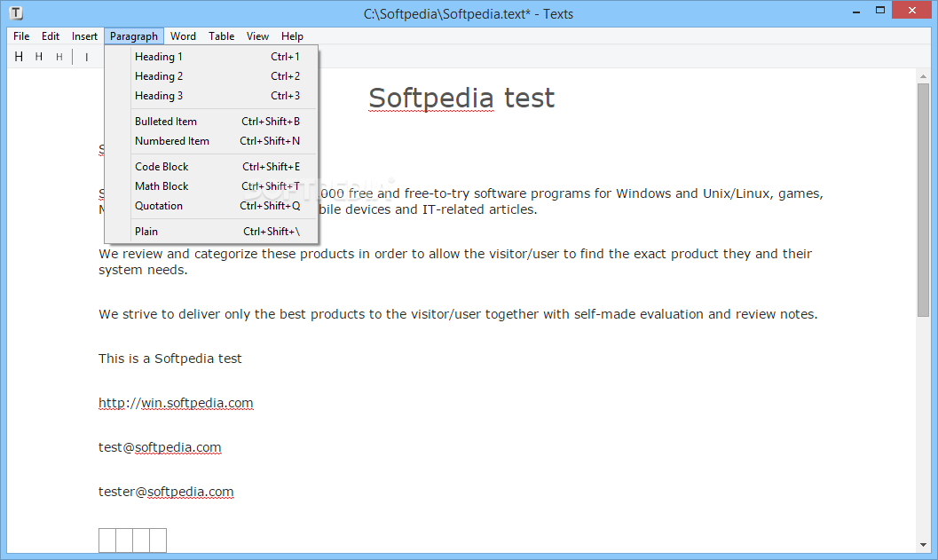Screen dimensions: 938x560
Task: Open the Edit menu
Action: 51,35
